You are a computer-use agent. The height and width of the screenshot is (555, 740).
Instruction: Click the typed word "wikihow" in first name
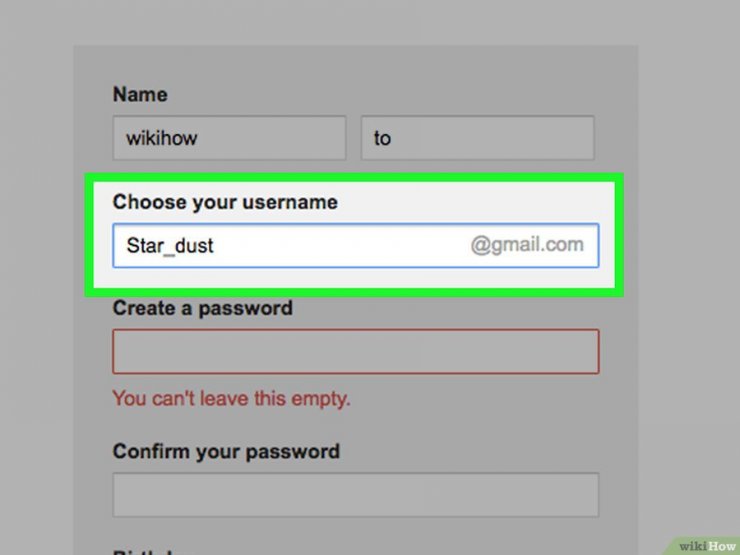tap(161, 138)
